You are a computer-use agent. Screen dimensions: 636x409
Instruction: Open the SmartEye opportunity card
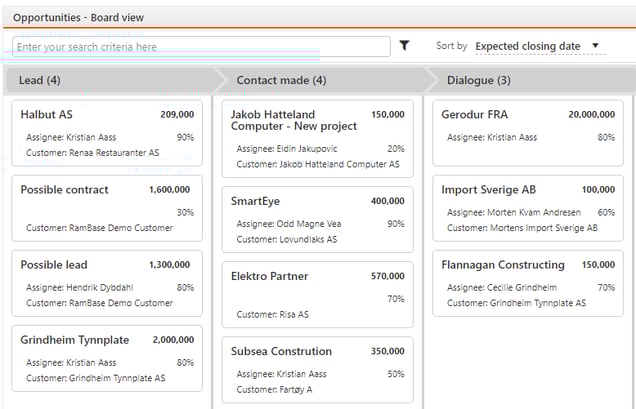(318, 220)
